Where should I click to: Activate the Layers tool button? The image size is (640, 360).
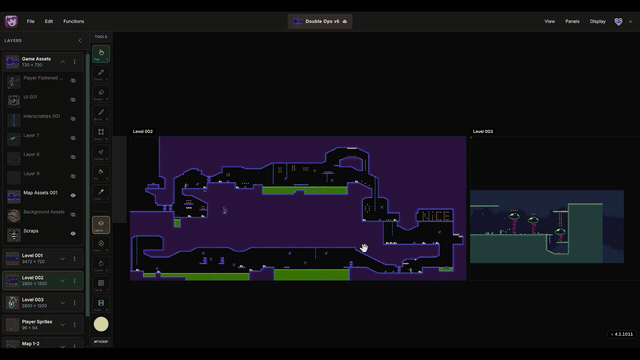tap(101, 224)
